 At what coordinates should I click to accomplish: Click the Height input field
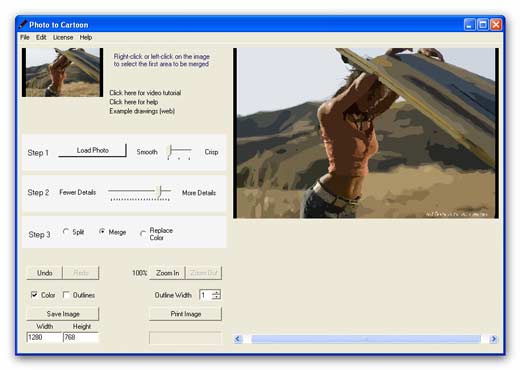click(x=81, y=337)
